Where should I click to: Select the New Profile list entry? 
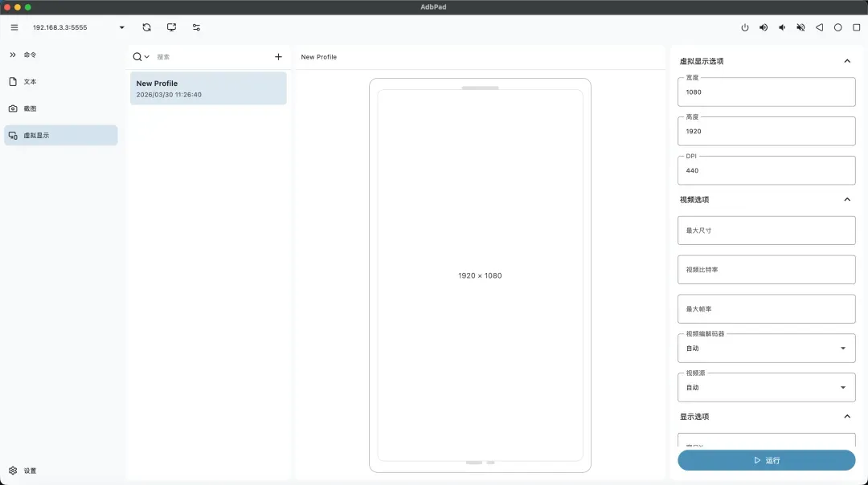[209, 88]
